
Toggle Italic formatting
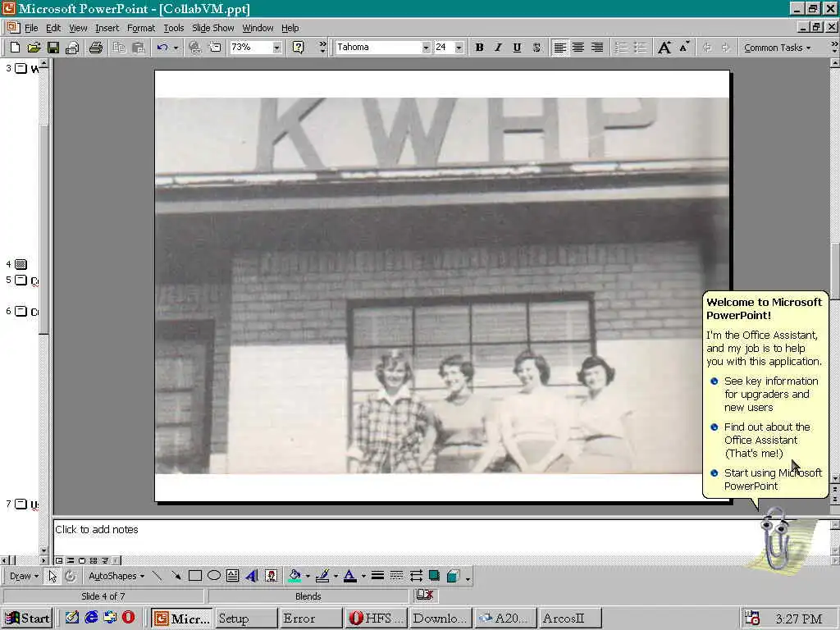(498, 48)
